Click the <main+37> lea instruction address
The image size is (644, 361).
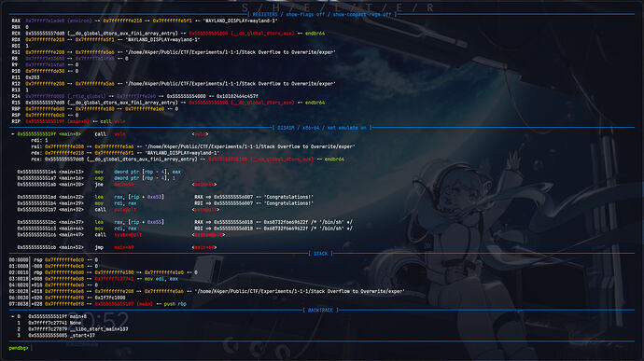[x=50, y=222]
